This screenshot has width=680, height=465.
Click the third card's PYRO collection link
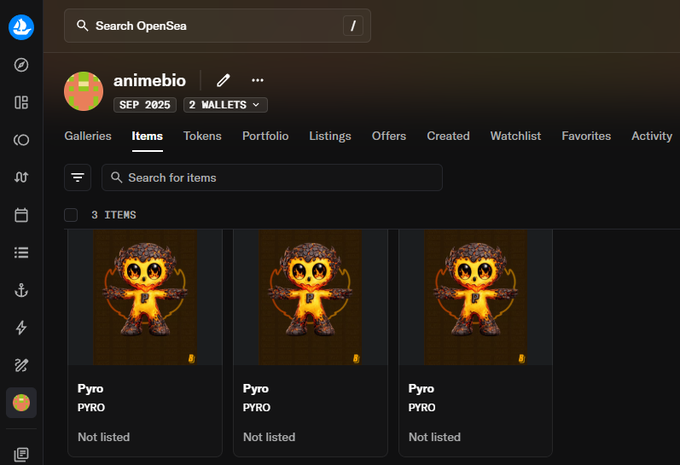pyautogui.click(x=422, y=408)
